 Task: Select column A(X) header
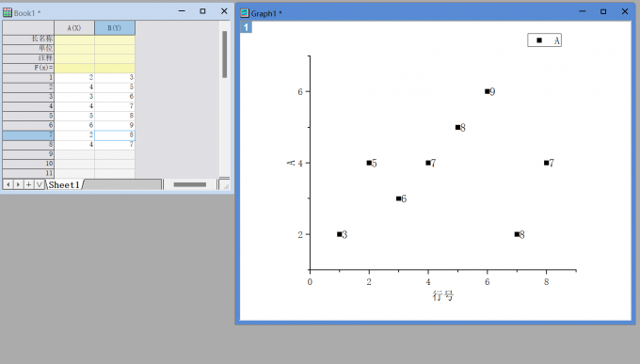pos(74,28)
